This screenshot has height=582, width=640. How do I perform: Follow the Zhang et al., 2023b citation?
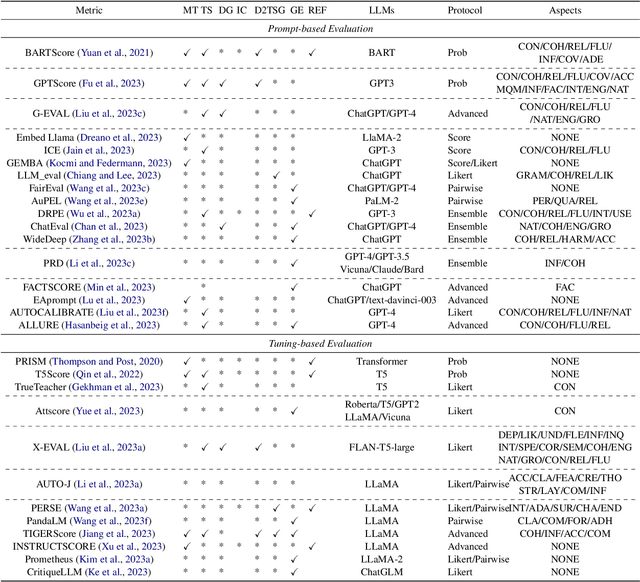[x=112, y=239]
